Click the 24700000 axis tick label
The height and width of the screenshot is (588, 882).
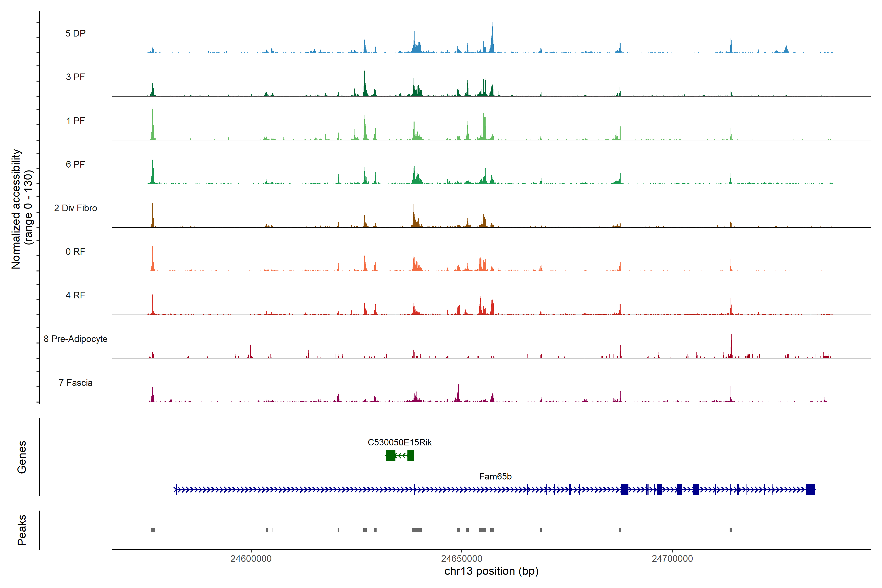(x=672, y=558)
